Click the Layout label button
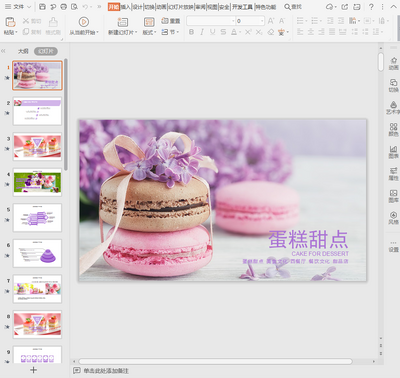Screen dimensions: 400x378 tap(149, 32)
